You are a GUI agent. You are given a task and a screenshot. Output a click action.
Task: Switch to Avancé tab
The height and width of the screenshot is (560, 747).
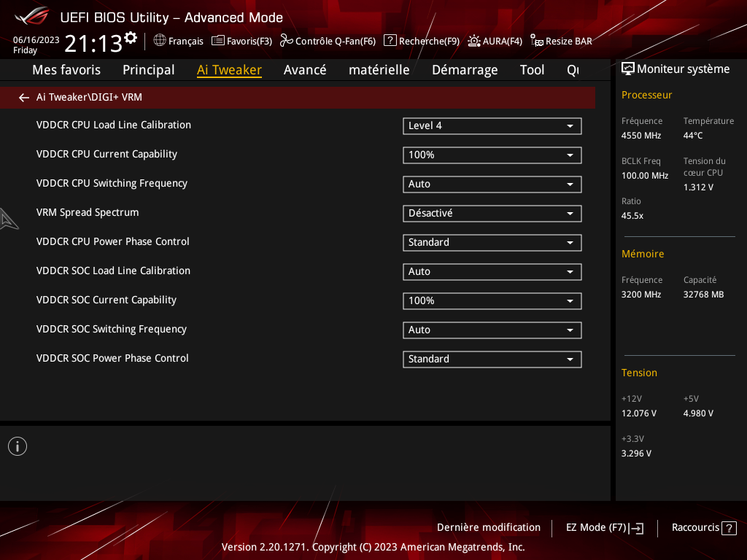click(305, 70)
